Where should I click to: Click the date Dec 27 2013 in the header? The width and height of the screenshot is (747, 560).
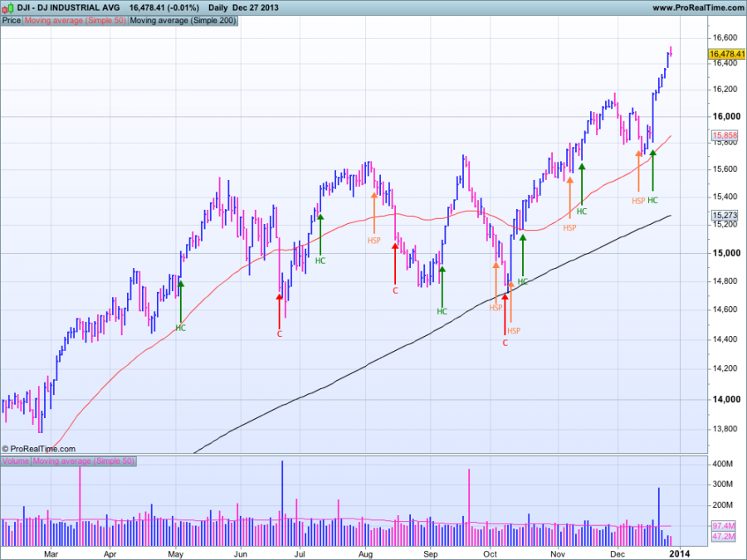point(256,7)
